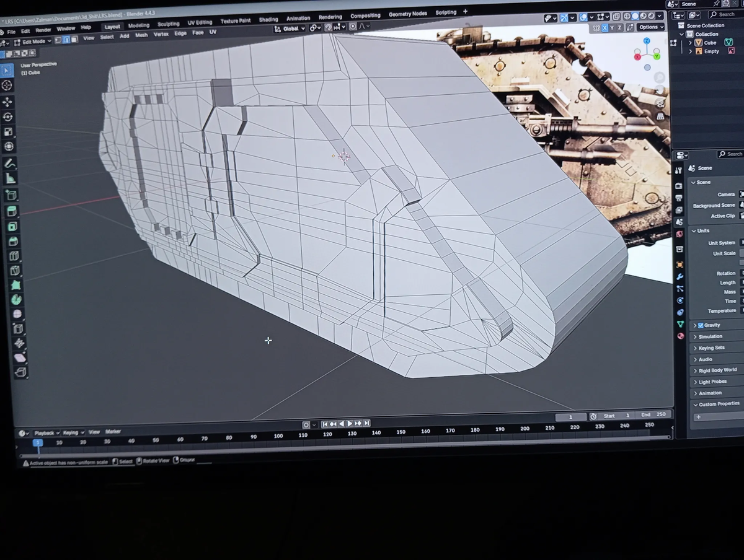This screenshot has width=744, height=560.
Task: Click the current frame marker on timeline
Action: [x=37, y=443]
